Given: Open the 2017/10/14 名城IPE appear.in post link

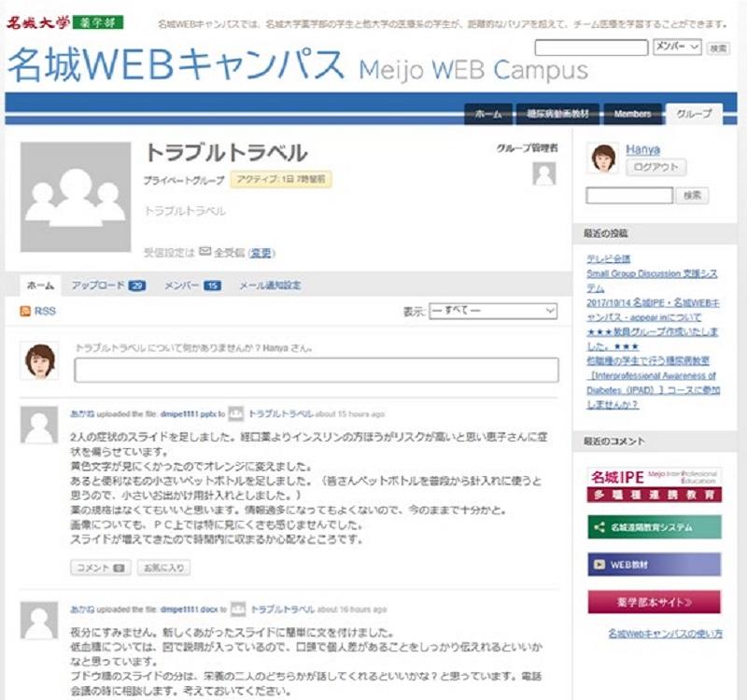Looking at the screenshot, I should pyautogui.click(x=653, y=310).
